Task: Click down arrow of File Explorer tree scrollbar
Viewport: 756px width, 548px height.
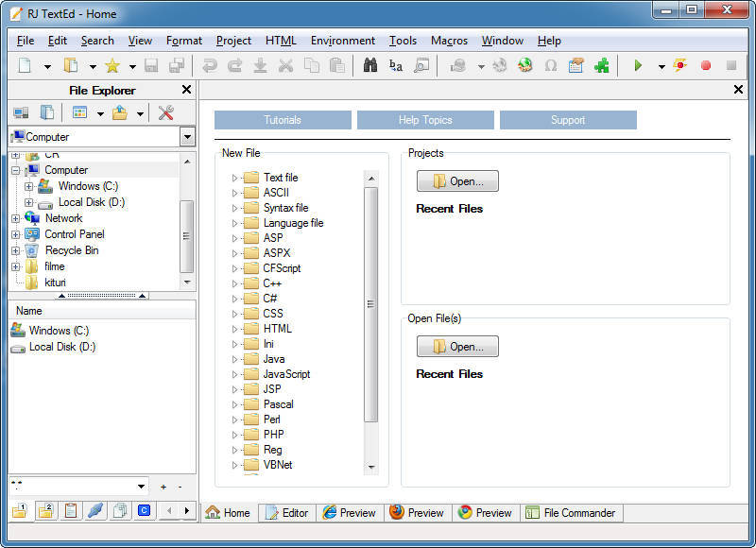Action: [x=187, y=282]
